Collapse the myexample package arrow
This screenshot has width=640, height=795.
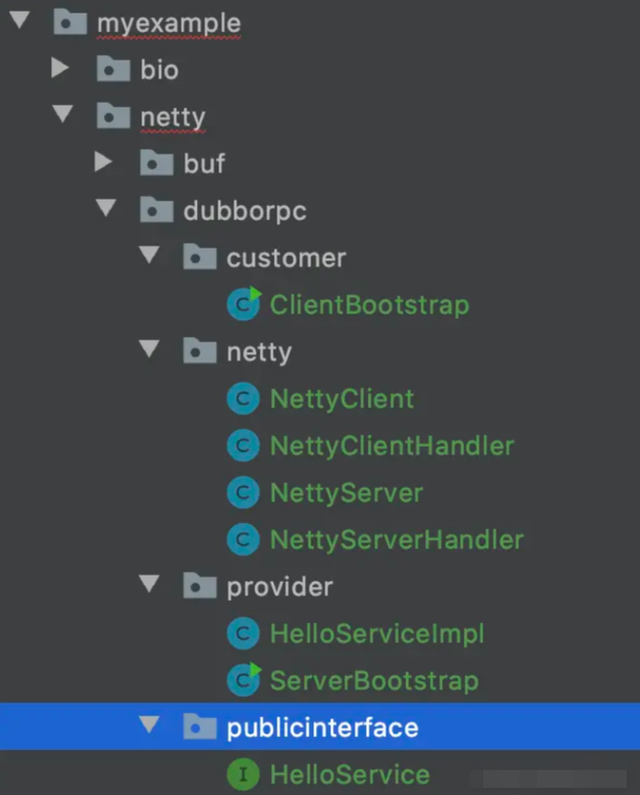19,20
